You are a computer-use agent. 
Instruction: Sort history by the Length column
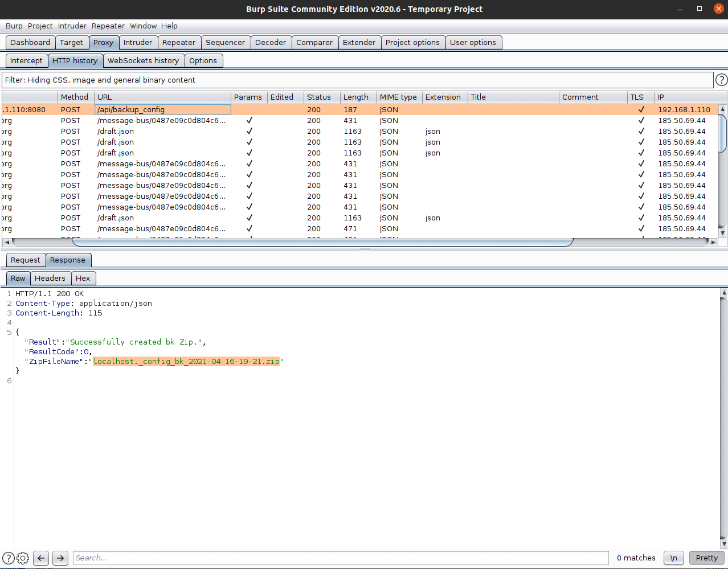356,97
